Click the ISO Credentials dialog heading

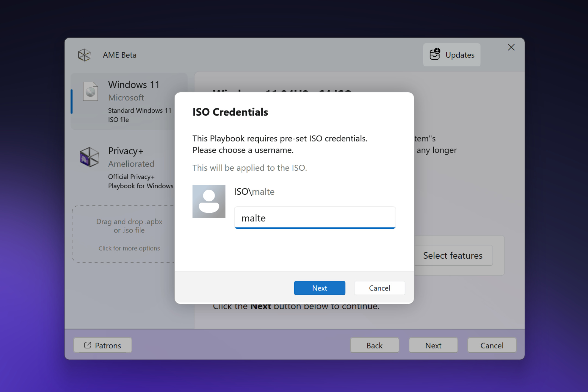click(230, 112)
